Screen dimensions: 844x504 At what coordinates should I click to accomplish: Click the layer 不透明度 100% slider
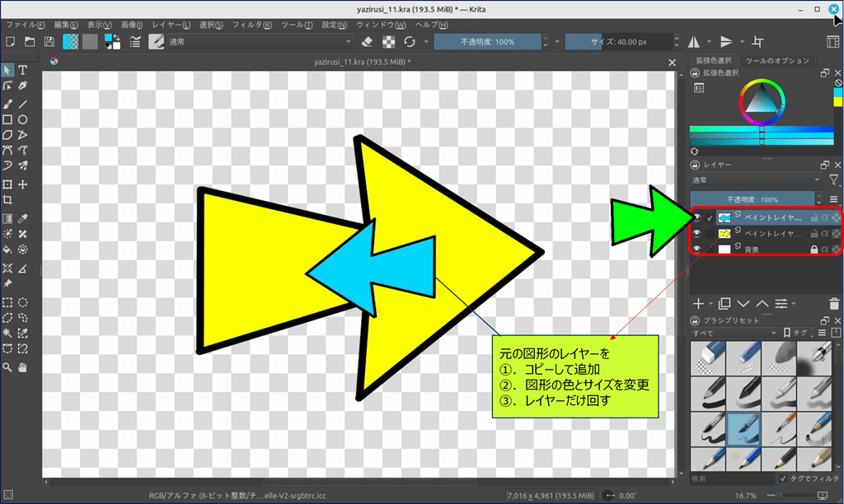(755, 199)
